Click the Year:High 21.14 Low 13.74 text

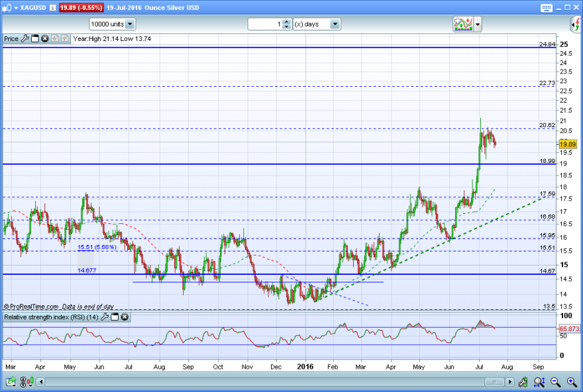point(112,38)
